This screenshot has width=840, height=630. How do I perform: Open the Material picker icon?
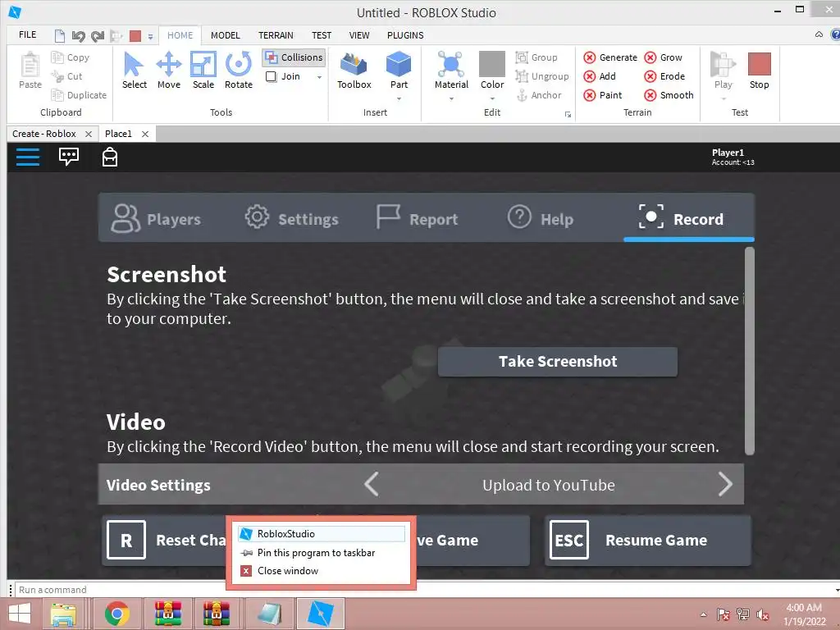[451, 65]
